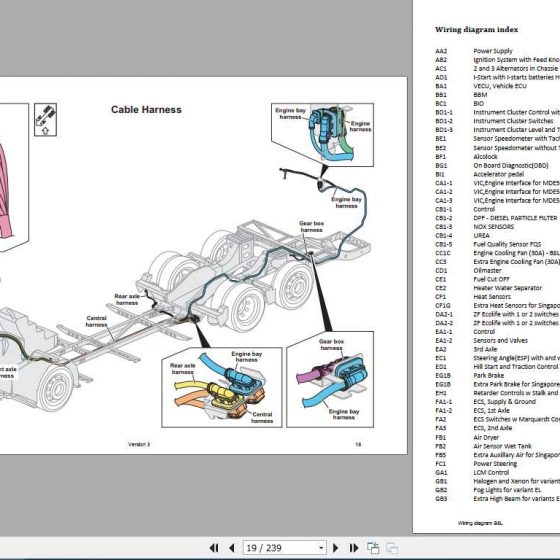Image resolution: width=560 pixels, height=560 pixels.
Task: Select the GB3 Extra High Beam entry
Action: pyautogui.click(x=497, y=499)
